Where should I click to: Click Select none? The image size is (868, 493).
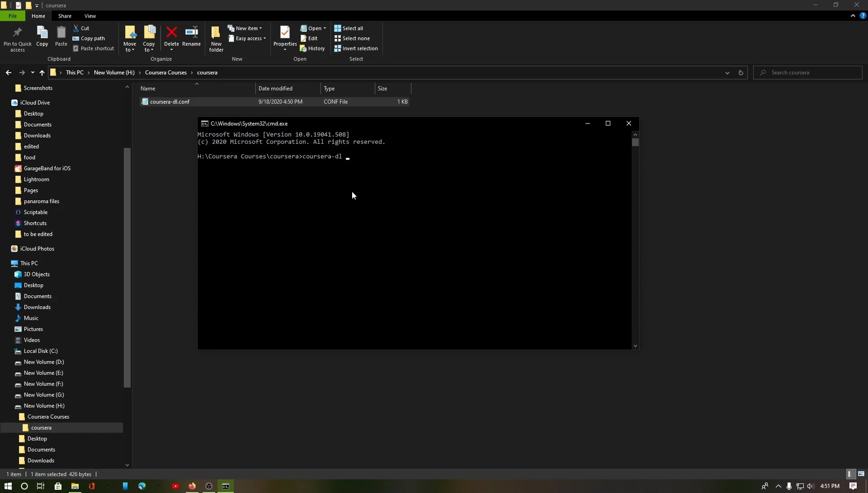[352, 38]
